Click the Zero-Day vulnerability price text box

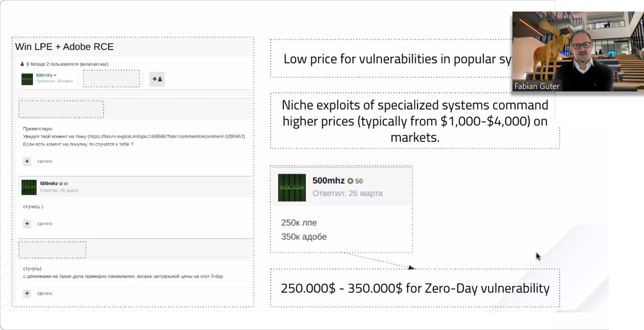[x=415, y=289]
